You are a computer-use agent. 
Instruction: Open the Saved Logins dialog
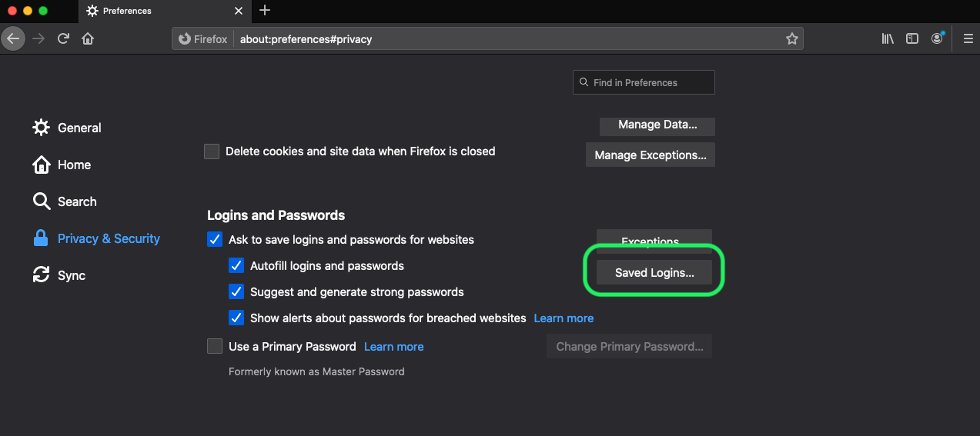[x=654, y=273]
